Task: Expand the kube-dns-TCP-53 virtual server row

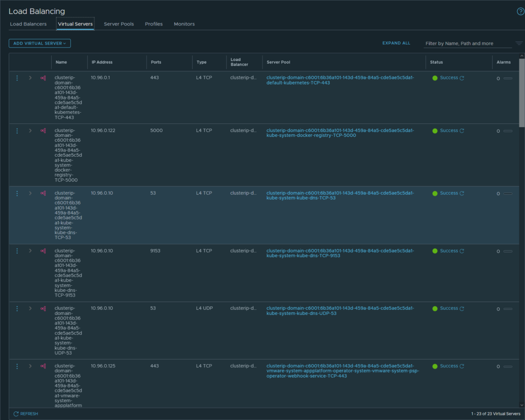Action: [30, 193]
